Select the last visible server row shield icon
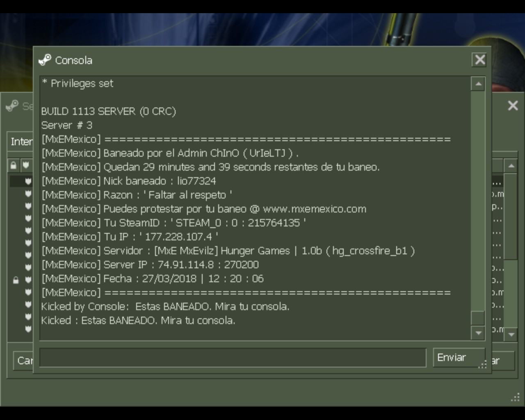Screen dimensions: 525x420 pos(28,329)
